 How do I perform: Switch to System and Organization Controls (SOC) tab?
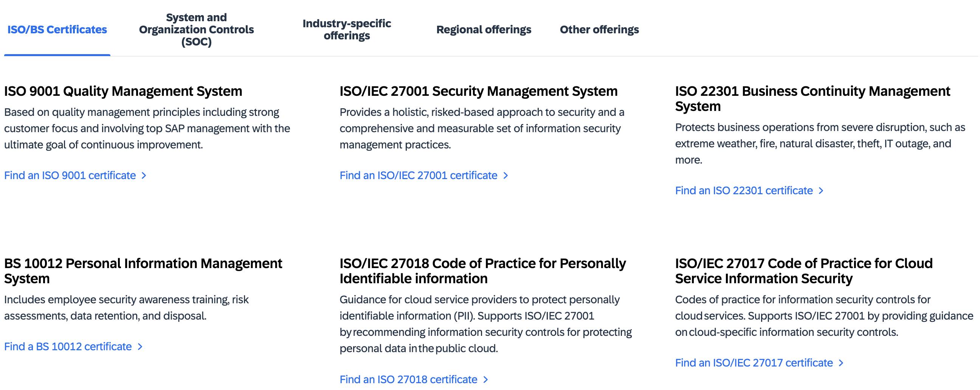(196, 29)
